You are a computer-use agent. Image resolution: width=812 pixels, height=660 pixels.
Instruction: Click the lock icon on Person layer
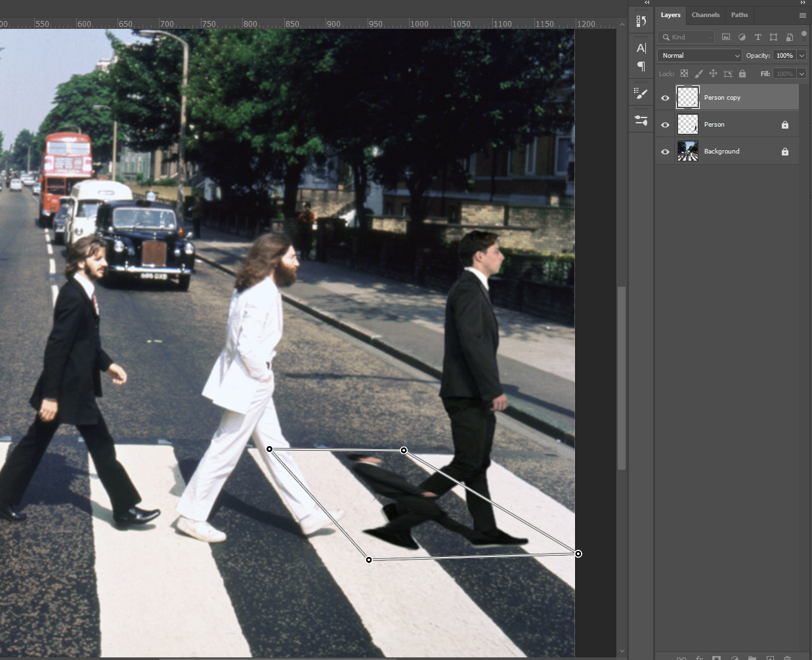pyautogui.click(x=785, y=125)
